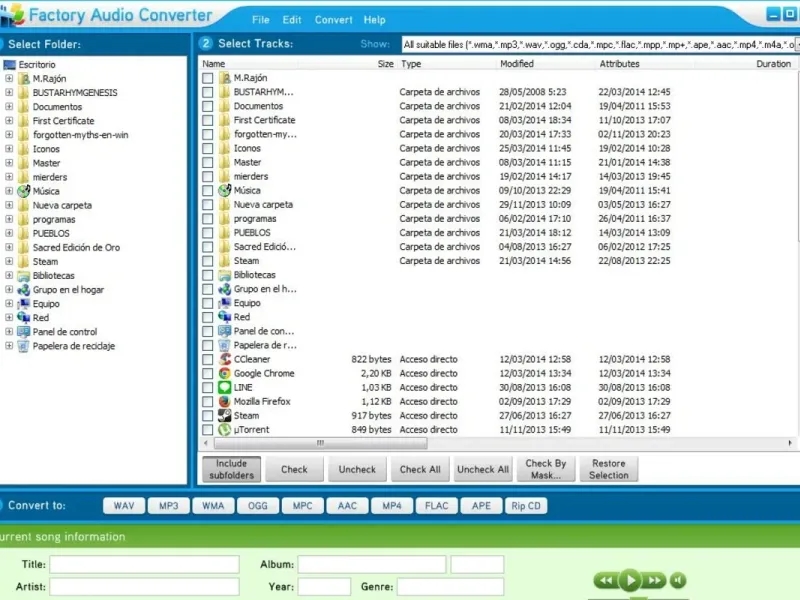Image resolution: width=800 pixels, height=600 pixels.
Task: Sort by the Modified column header
Action: (x=517, y=64)
